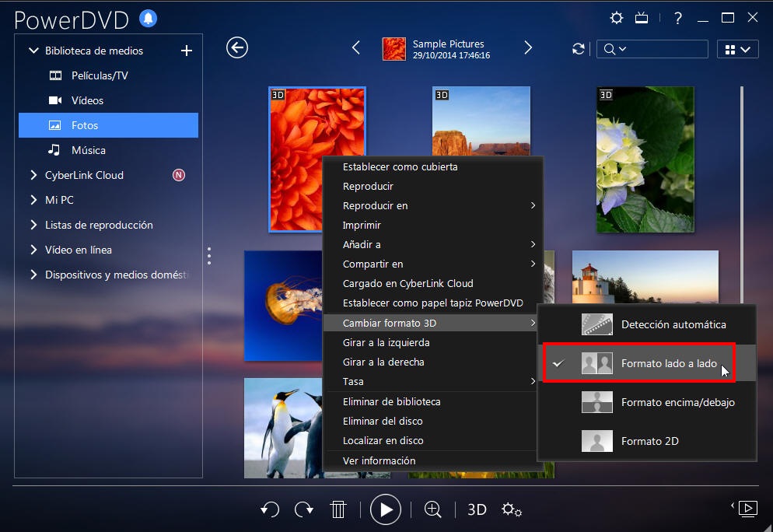The width and height of the screenshot is (773, 532).
Task: Choose Establecer como papel tapiz PowerDVD
Action: [433, 303]
